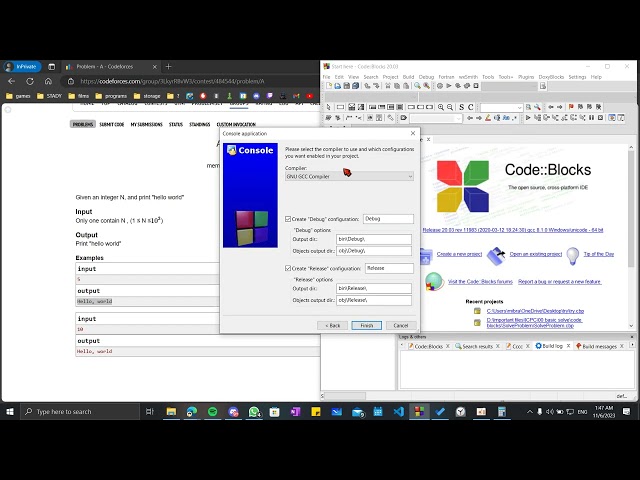Switch to Build messages tab
The height and width of the screenshot is (480, 640).
pos(600,346)
